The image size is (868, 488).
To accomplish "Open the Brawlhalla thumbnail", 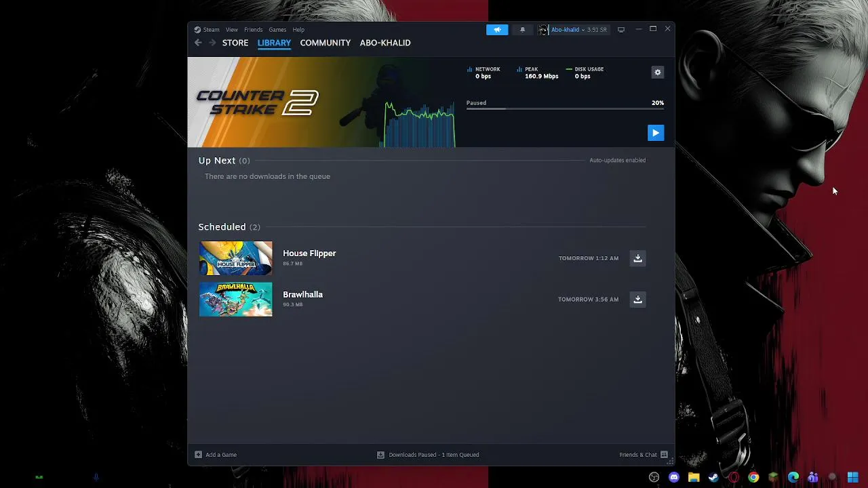I will click(235, 300).
